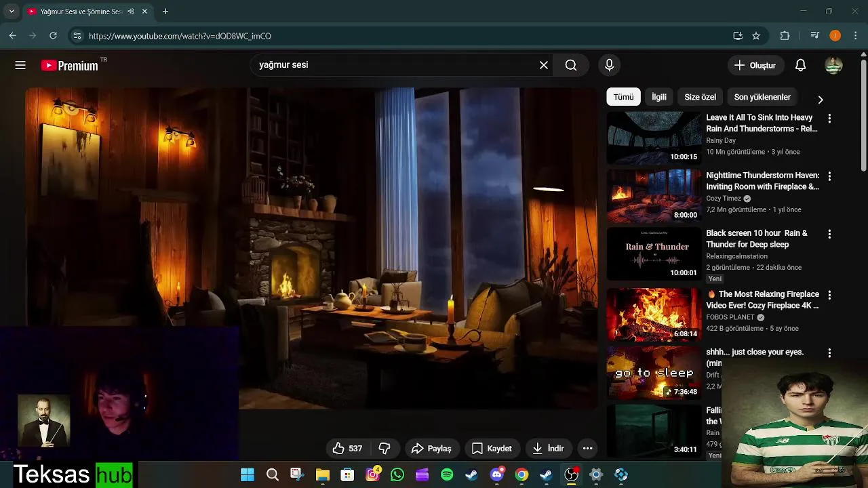The width and height of the screenshot is (868, 488).
Task: Open options menu for Nighttime Thunderstorm Haven video
Action: (x=829, y=176)
